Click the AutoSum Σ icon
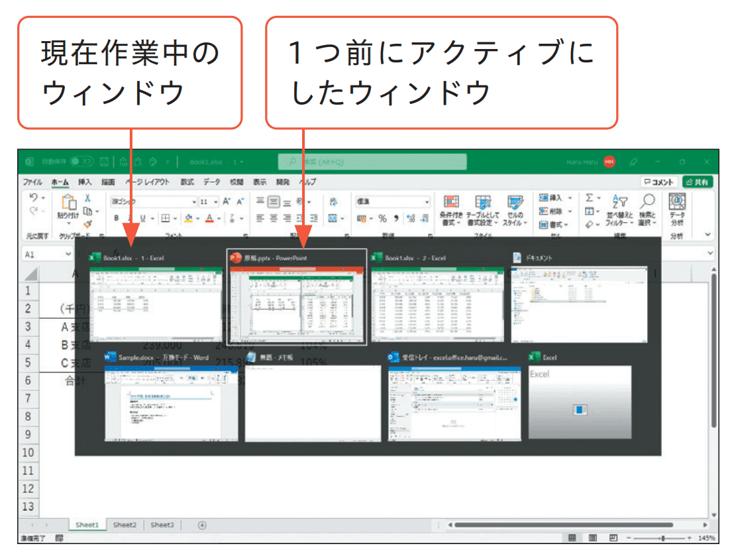 coord(589,197)
